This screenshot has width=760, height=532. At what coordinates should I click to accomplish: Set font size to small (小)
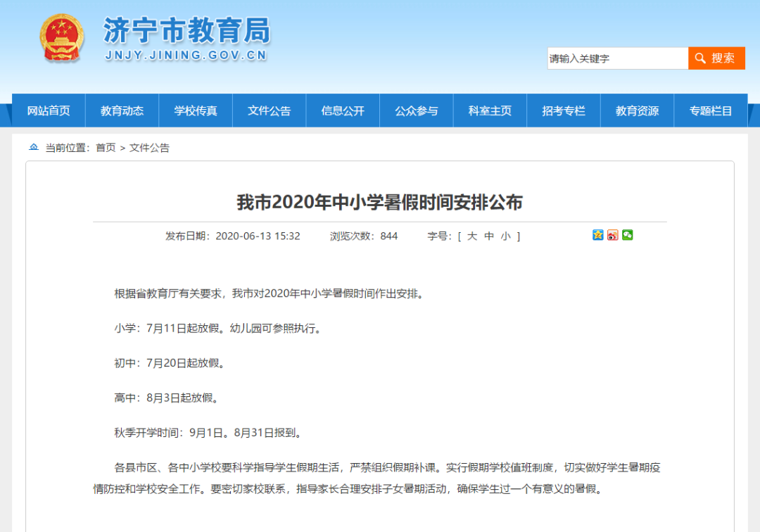click(x=506, y=236)
